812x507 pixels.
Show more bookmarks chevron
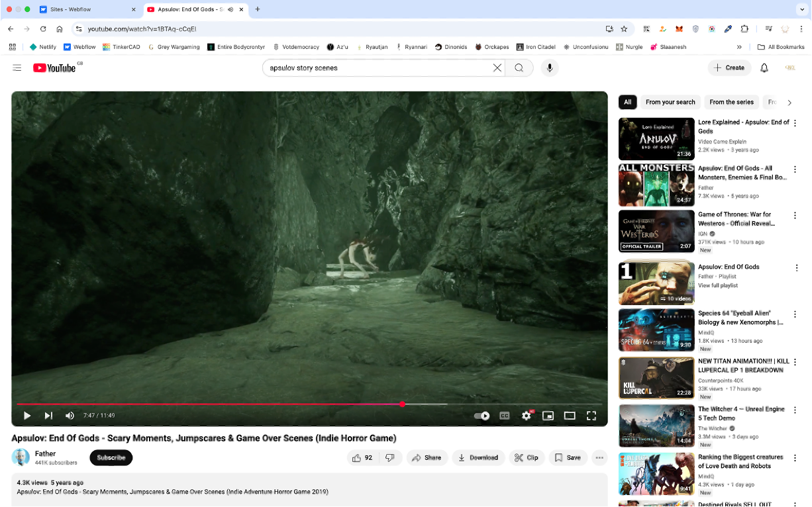739,47
